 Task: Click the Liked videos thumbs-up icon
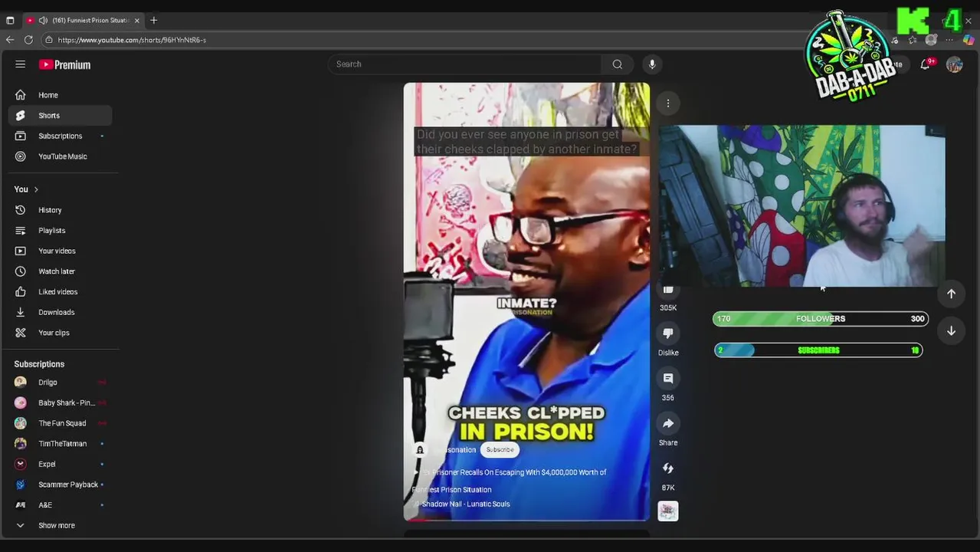coord(21,292)
